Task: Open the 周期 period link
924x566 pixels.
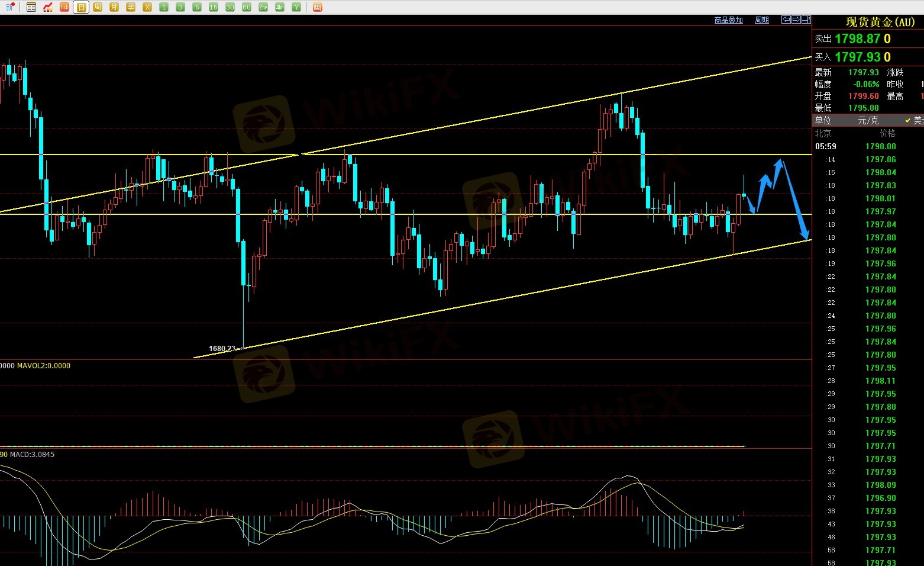Action: [762, 20]
